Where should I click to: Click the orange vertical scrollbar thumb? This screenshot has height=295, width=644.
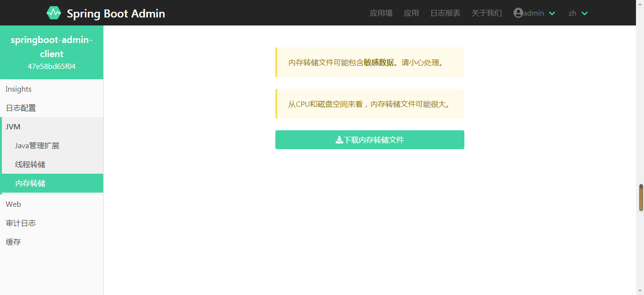coord(641,197)
